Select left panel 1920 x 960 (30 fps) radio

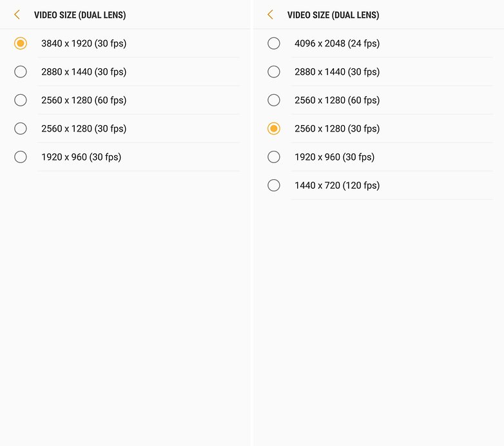[21, 157]
